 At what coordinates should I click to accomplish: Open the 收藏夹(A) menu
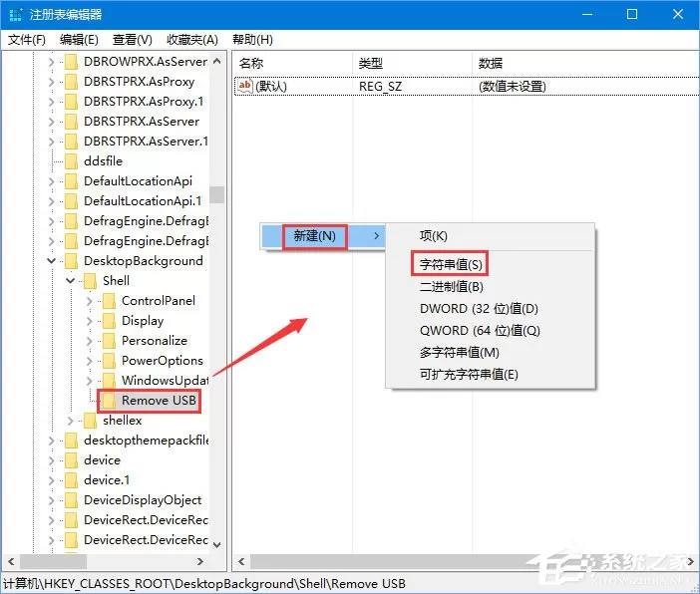pyautogui.click(x=192, y=40)
